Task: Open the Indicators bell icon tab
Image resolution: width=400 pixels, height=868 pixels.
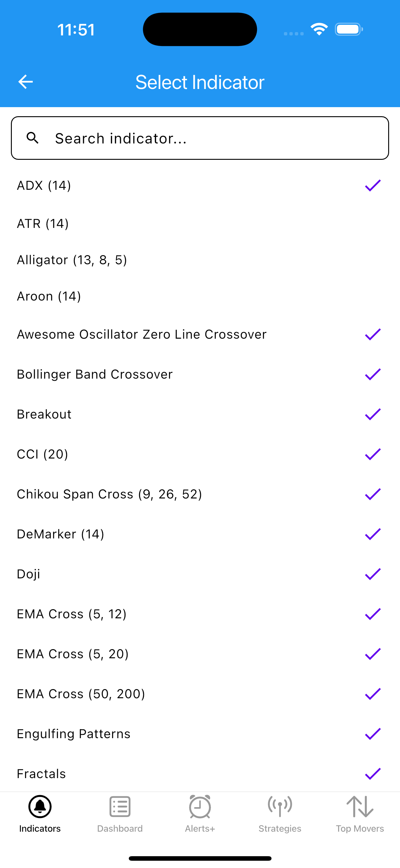Action: pos(40,807)
